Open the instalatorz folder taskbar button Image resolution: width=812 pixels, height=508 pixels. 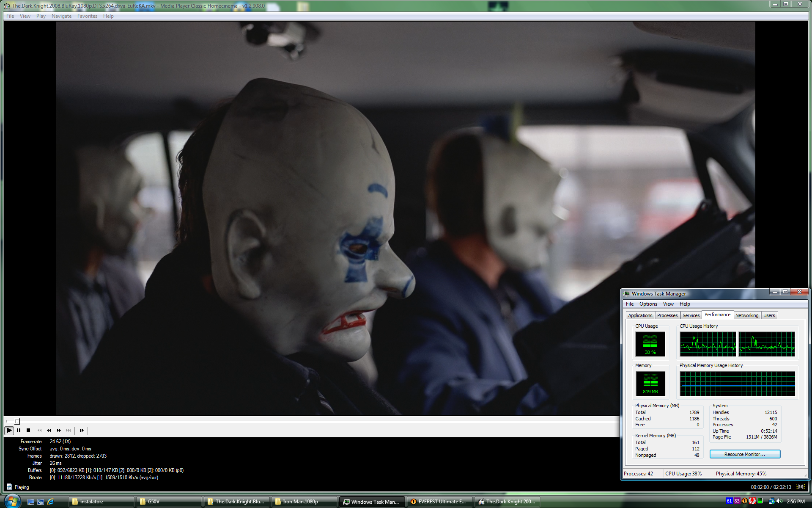point(101,502)
